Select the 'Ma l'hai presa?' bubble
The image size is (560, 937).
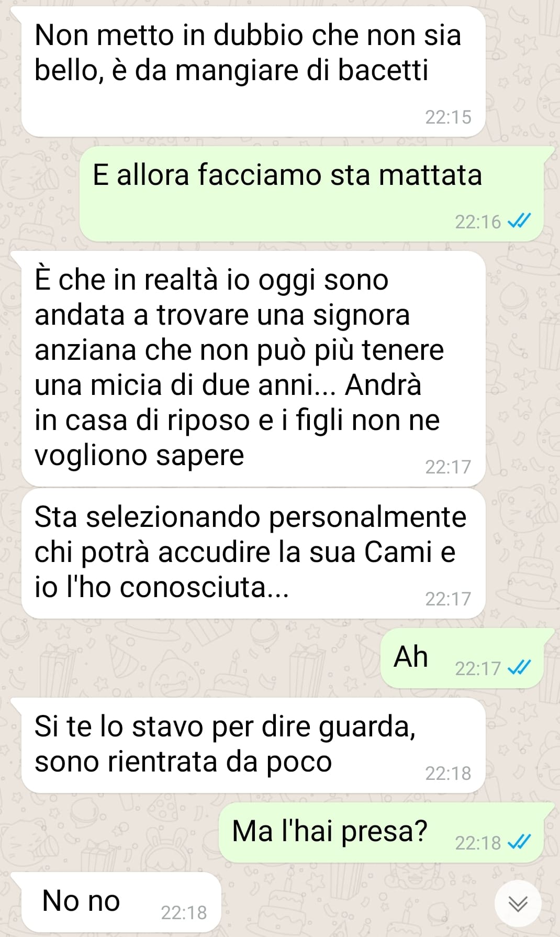tap(381, 832)
